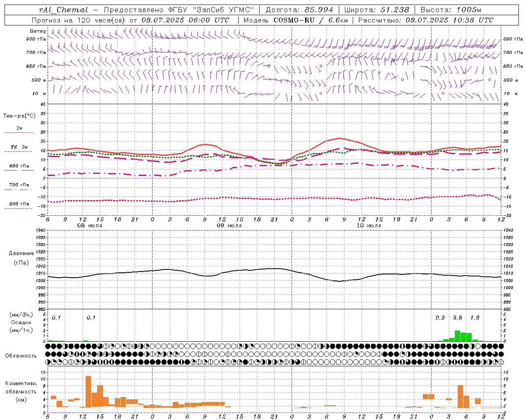Viewport: 525px width, 420px height.
Task: Click the (мм/3ч.) precipitation unit label
Action: [21, 315]
